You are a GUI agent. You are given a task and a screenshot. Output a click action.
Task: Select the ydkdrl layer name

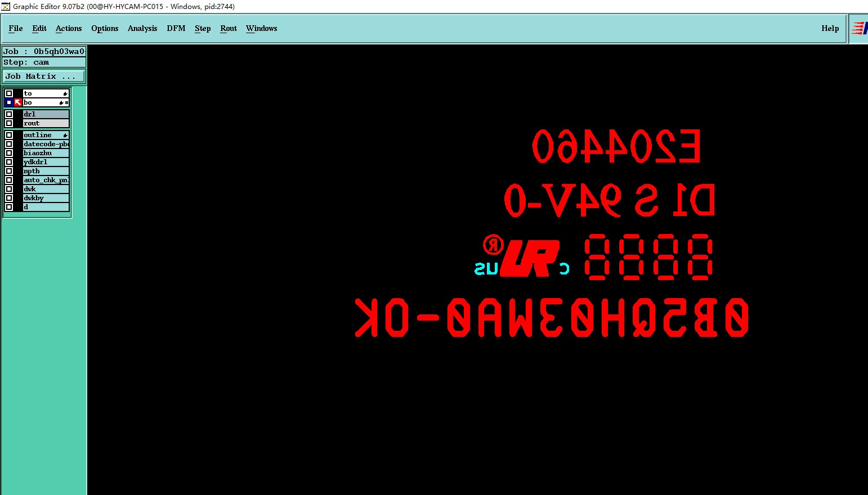tap(46, 162)
